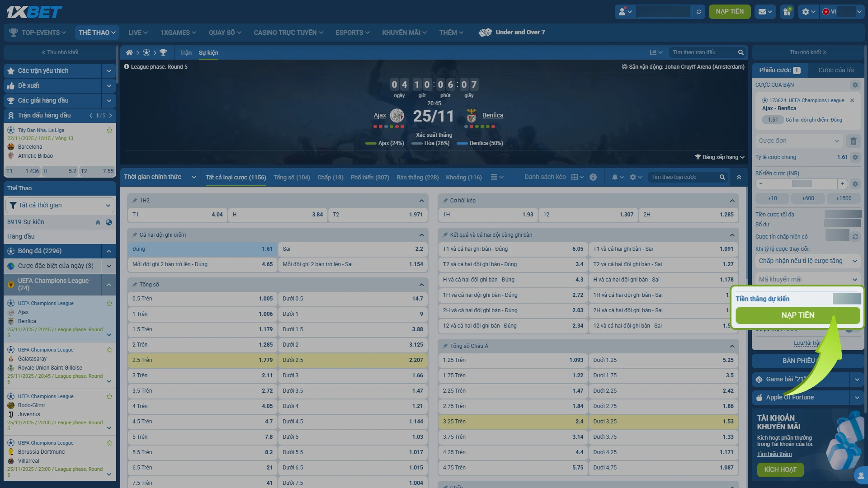Click the info icon near Danh sách kèo
Screen dimensions: 868x488
tap(593, 177)
